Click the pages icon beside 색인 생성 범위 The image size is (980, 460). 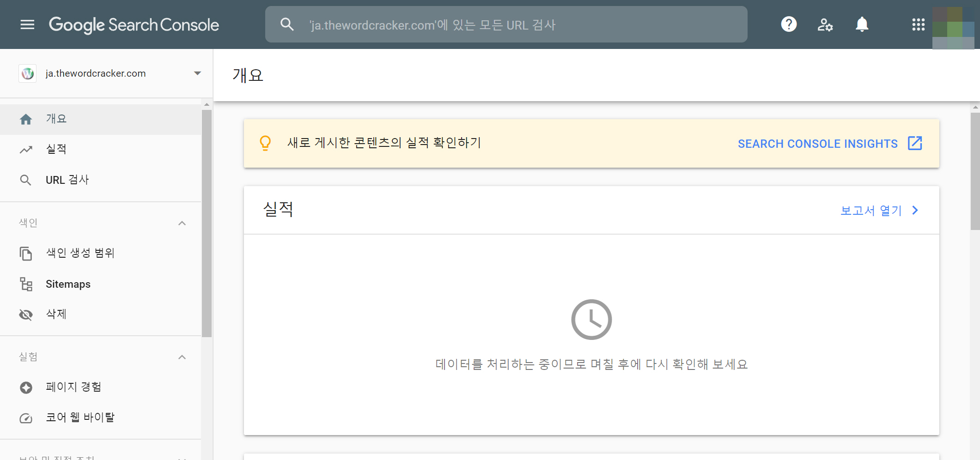[x=26, y=254]
